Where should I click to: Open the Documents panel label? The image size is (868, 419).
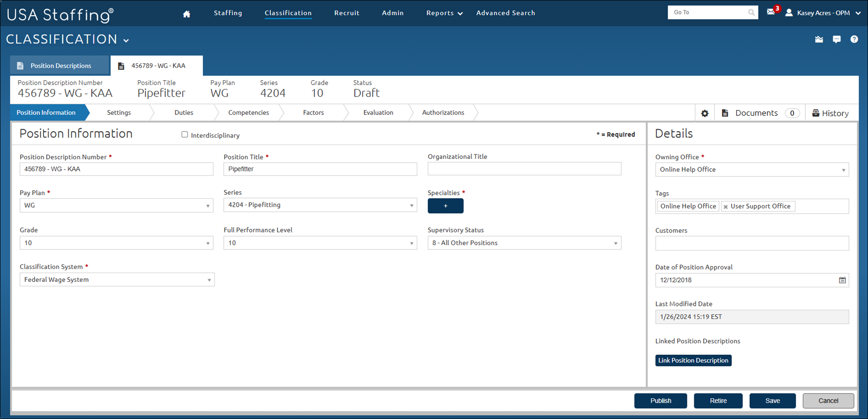[756, 113]
